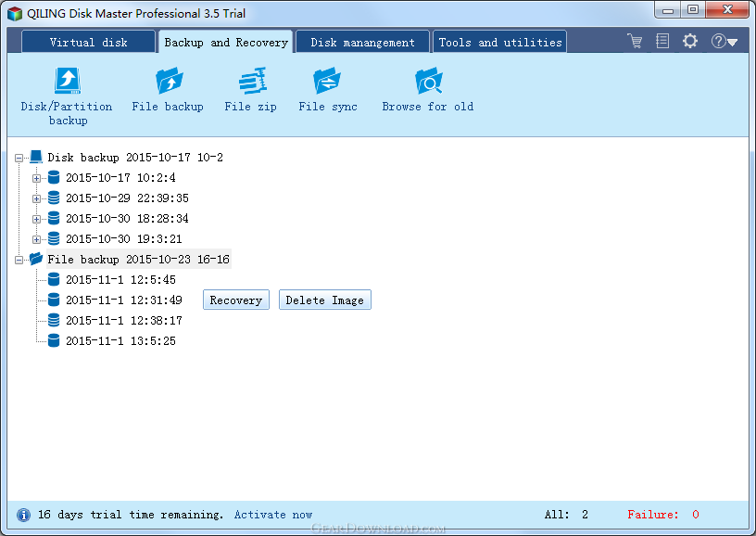The width and height of the screenshot is (756, 536).
Task: Open Browse for old backups
Action: pos(428,90)
